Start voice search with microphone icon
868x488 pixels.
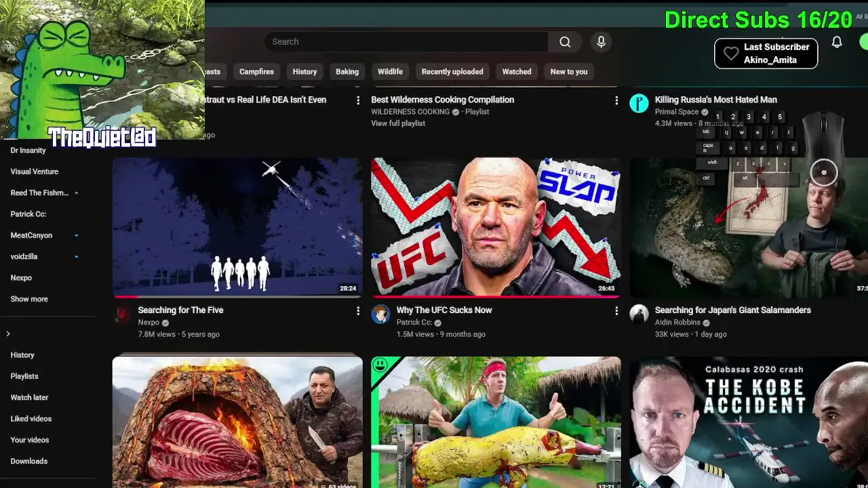click(x=601, y=42)
